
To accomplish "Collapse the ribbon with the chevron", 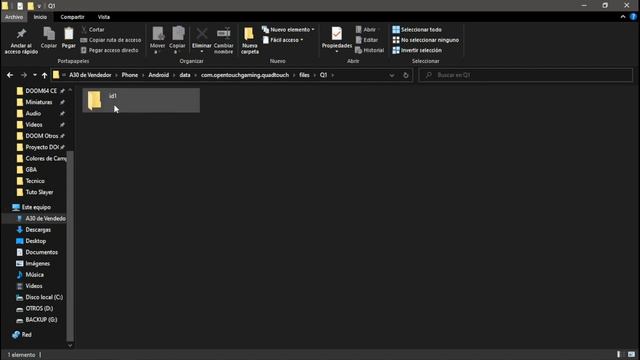I will (x=623, y=17).
